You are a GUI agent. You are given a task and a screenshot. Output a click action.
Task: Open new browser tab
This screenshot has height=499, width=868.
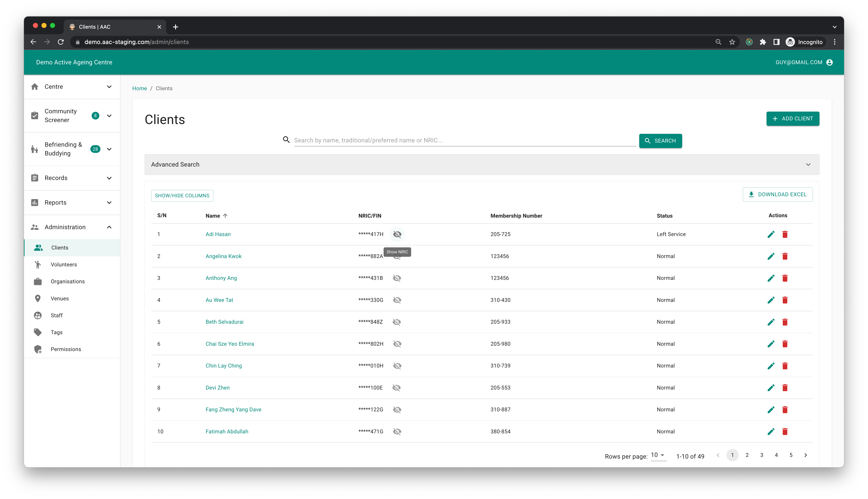click(x=176, y=27)
